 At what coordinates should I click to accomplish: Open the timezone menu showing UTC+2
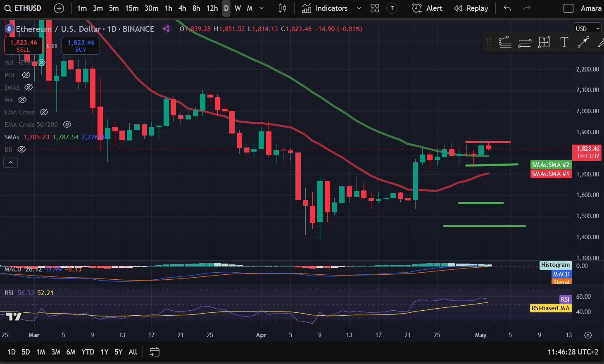573,352
